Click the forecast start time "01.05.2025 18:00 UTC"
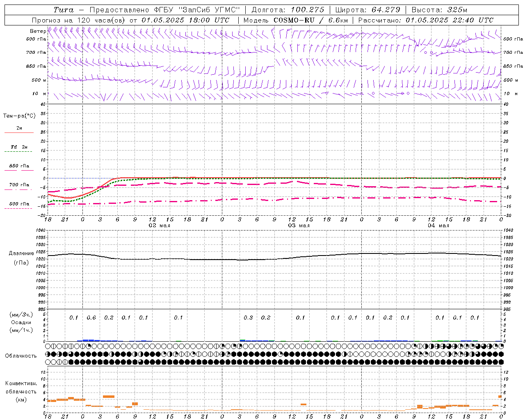 [x=185, y=20]
